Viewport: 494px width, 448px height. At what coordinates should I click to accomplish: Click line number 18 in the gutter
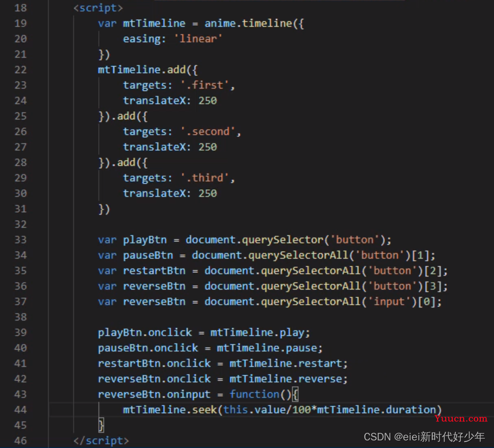click(x=21, y=8)
